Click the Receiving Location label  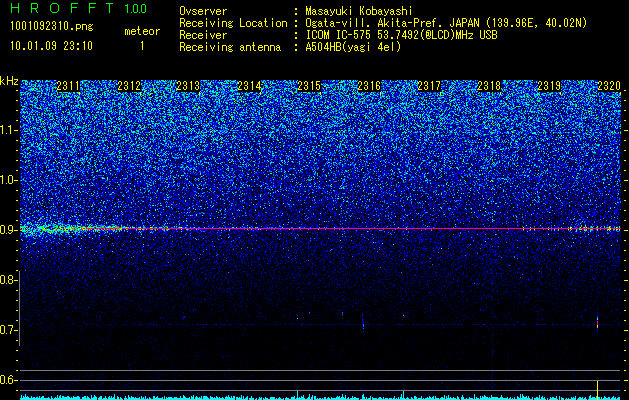pos(233,23)
